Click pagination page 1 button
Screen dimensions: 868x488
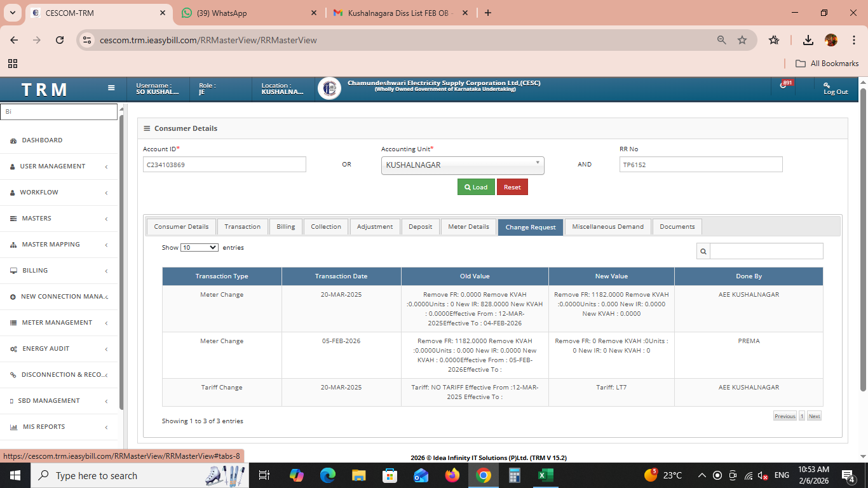[802, 416]
